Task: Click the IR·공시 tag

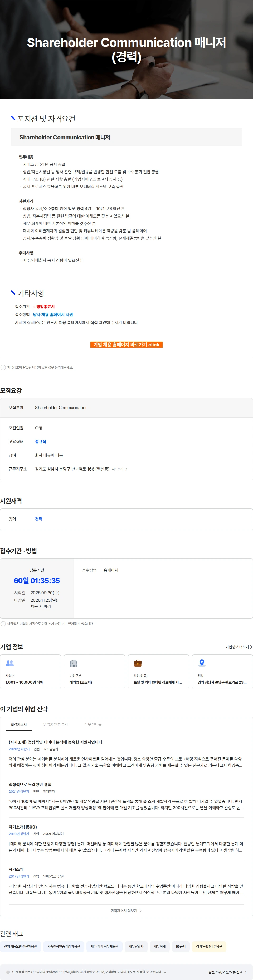Action: [x=181, y=946]
